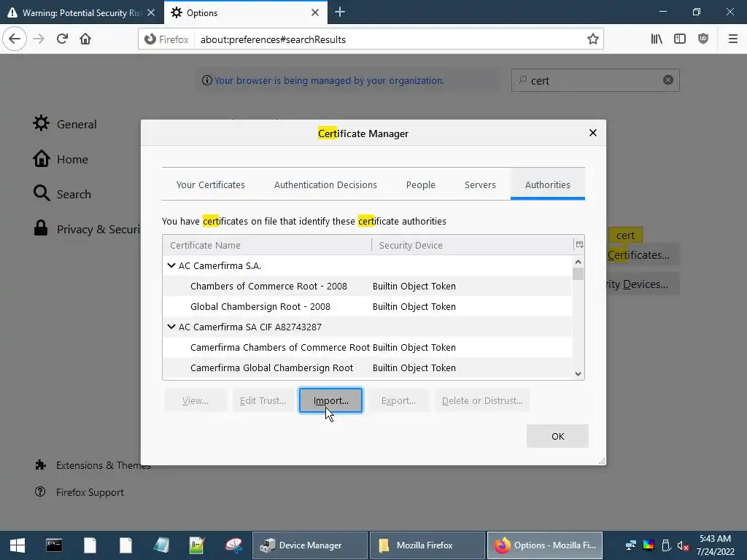Image resolution: width=747 pixels, height=560 pixels.
Task: Open the network tray icon
Action: pyautogui.click(x=631, y=545)
